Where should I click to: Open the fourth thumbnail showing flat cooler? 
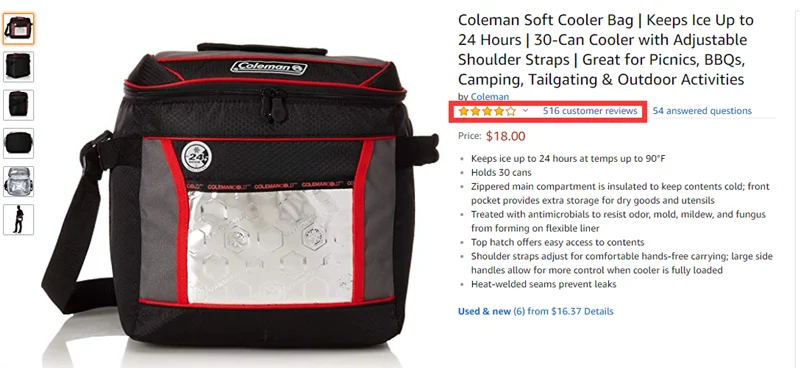[x=19, y=143]
